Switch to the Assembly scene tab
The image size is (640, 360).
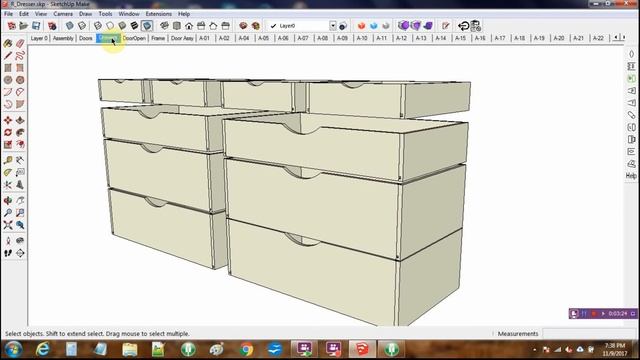click(x=63, y=38)
